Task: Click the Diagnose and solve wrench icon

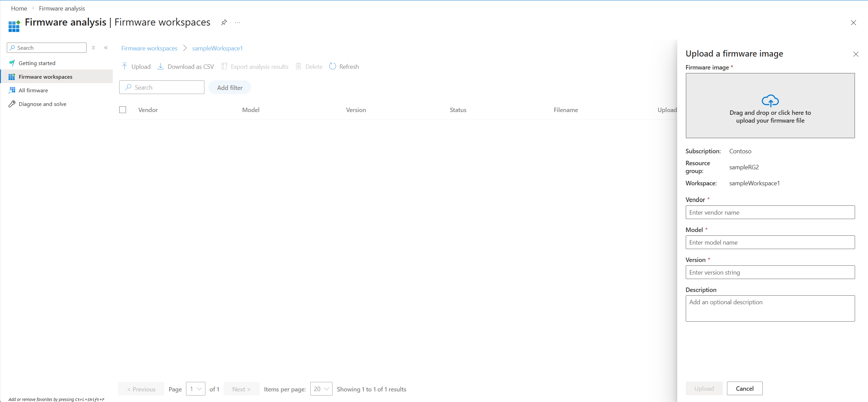Action: click(x=12, y=104)
